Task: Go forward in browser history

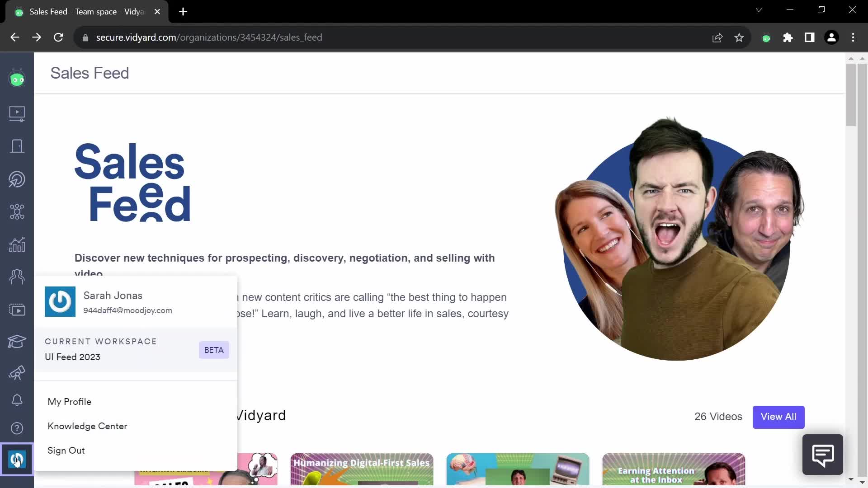Action: pyautogui.click(x=37, y=38)
